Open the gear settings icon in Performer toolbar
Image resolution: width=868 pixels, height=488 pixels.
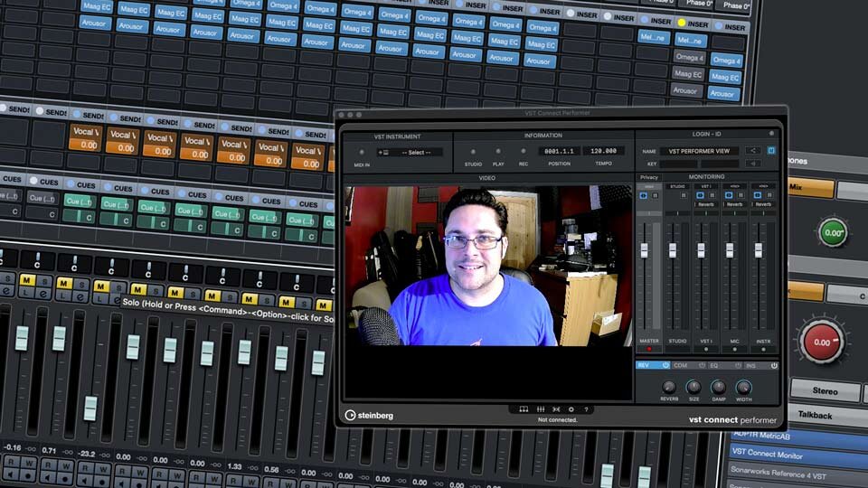click(x=571, y=409)
